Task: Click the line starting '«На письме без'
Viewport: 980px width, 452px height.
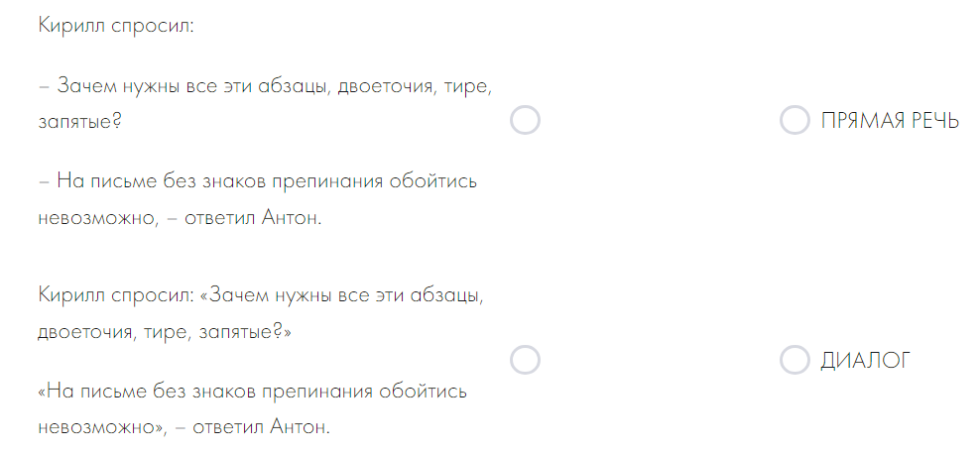Action: click(253, 392)
